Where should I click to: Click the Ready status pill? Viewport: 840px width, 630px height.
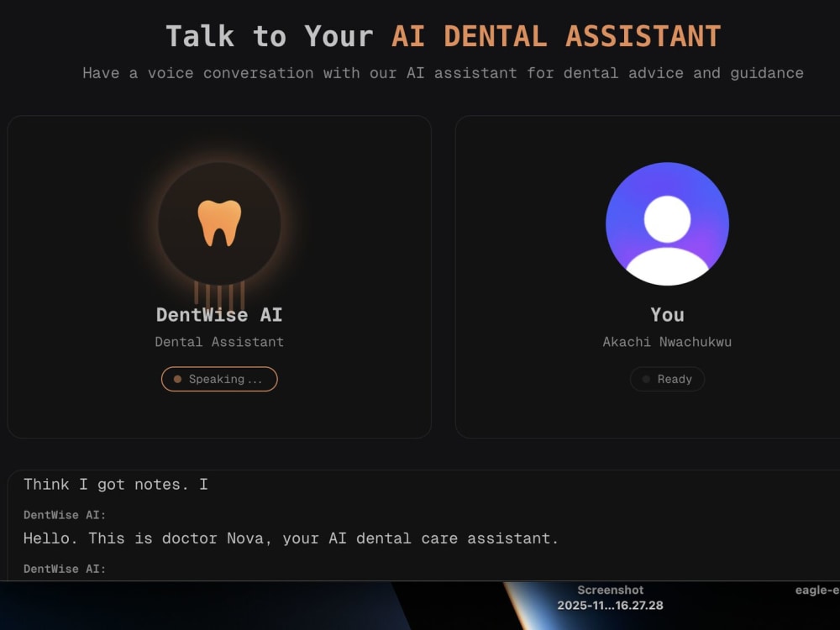pos(667,379)
